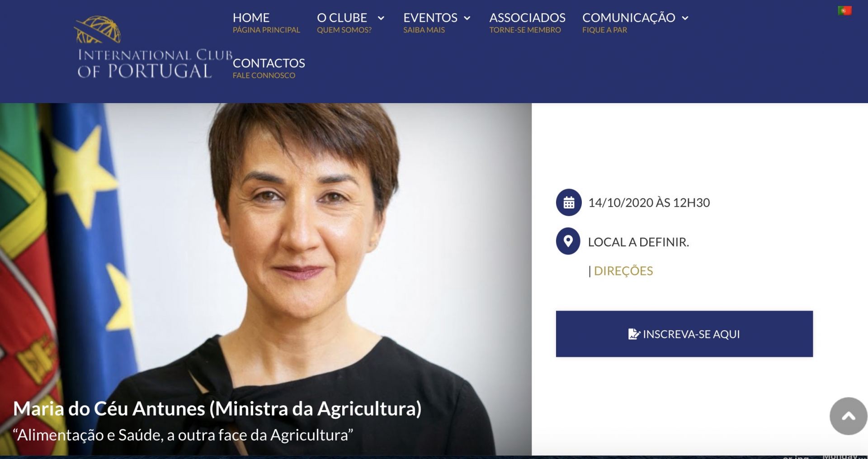Click the location pin icon
Image resolution: width=868 pixels, height=459 pixels.
(568, 241)
